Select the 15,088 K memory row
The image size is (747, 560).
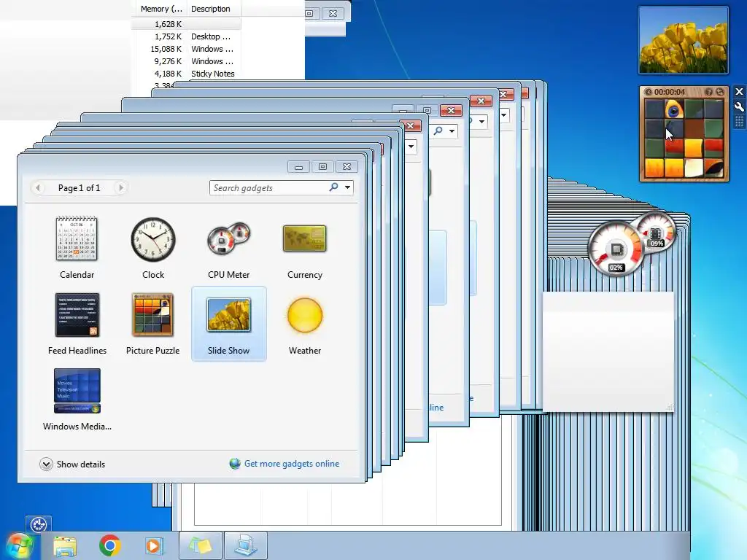(186, 49)
